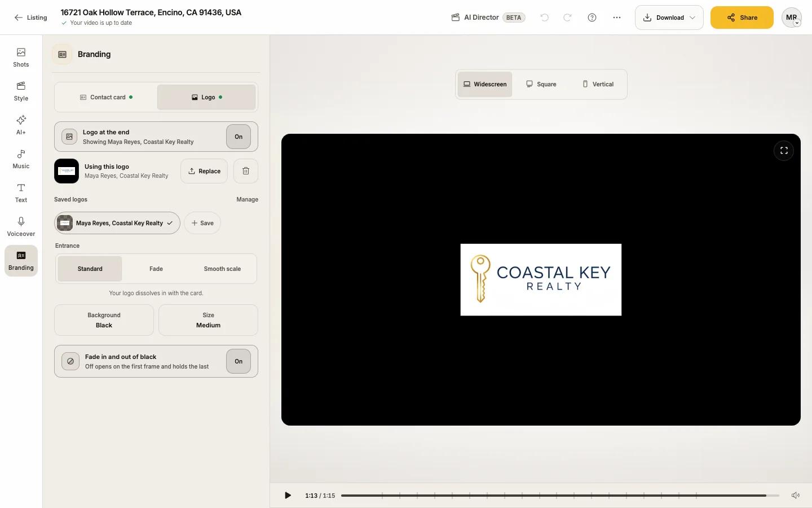
Task: Open the help question mark icon
Action: [592, 17]
